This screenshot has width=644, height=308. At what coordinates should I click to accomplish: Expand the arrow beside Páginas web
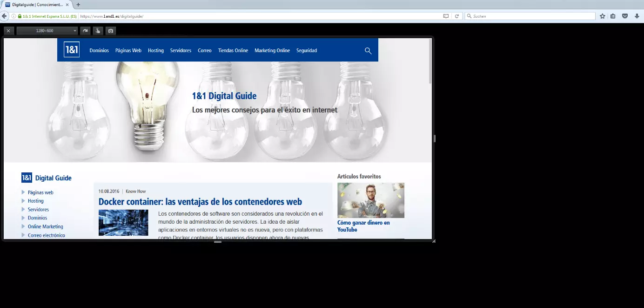pyautogui.click(x=23, y=192)
